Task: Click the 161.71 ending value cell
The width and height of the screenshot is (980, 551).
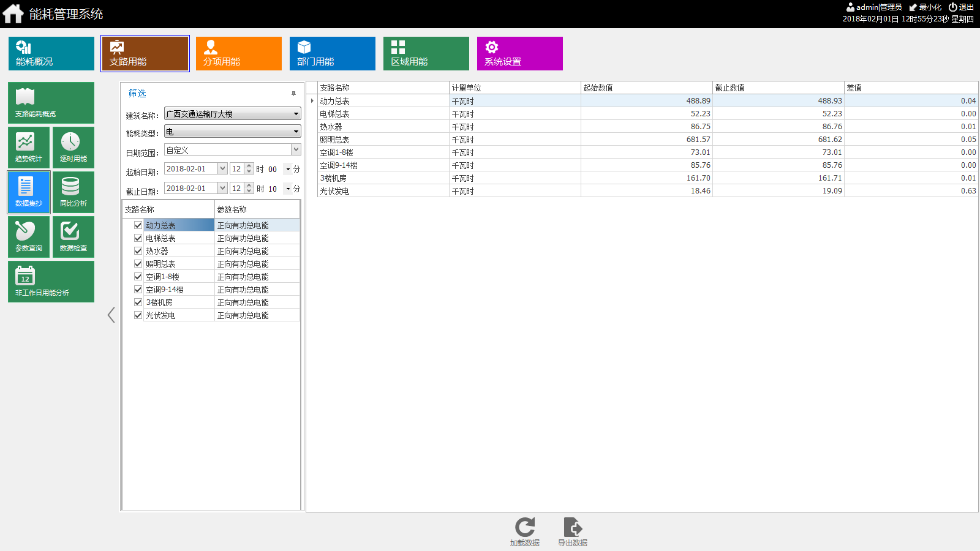Action: coord(778,178)
